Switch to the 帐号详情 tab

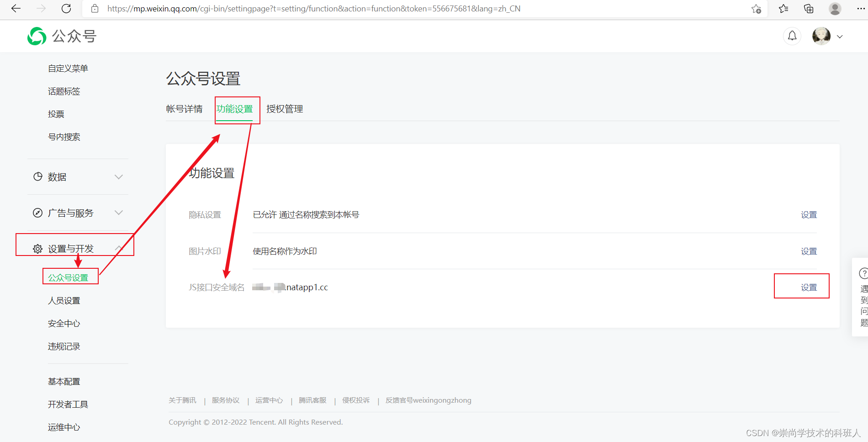tap(185, 109)
